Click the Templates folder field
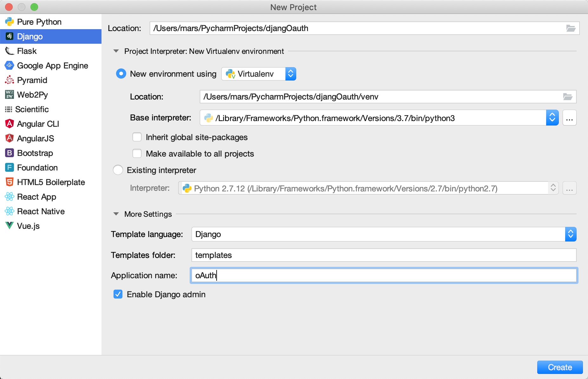Screen dimensions: 588x379 (x=384, y=255)
